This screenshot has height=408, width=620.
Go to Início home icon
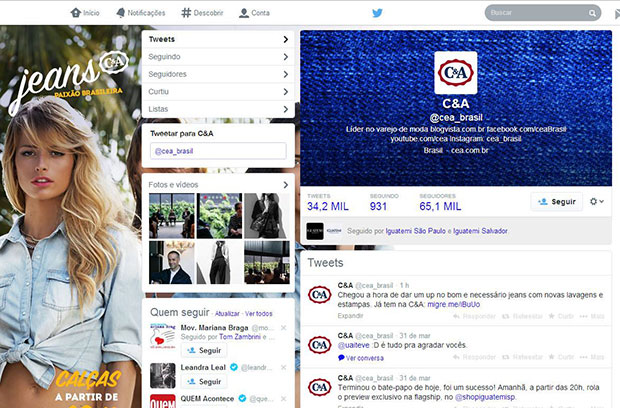[x=76, y=13]
